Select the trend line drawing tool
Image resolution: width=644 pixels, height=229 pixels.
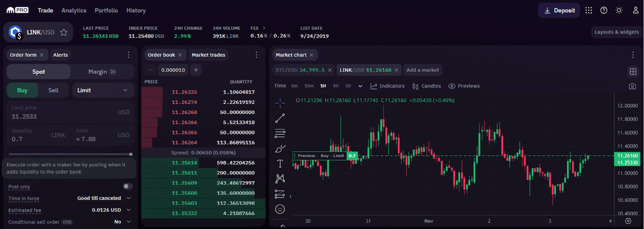pyautogui.click(x=280, y=118)
